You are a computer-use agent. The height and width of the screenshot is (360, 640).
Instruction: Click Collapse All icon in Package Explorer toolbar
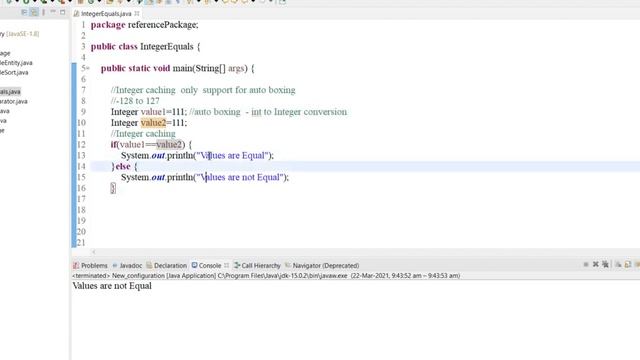pyautogui.click(x=24, y=12)
